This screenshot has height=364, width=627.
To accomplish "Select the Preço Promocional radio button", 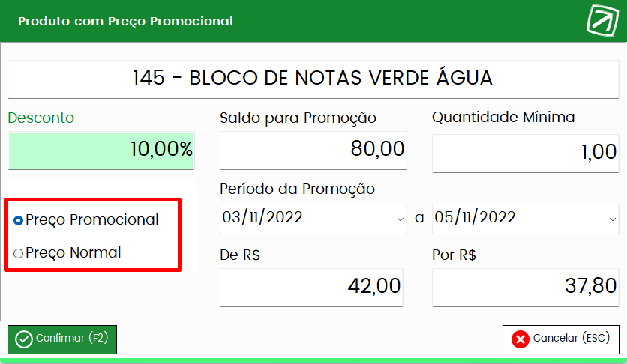I will [19, 220].
